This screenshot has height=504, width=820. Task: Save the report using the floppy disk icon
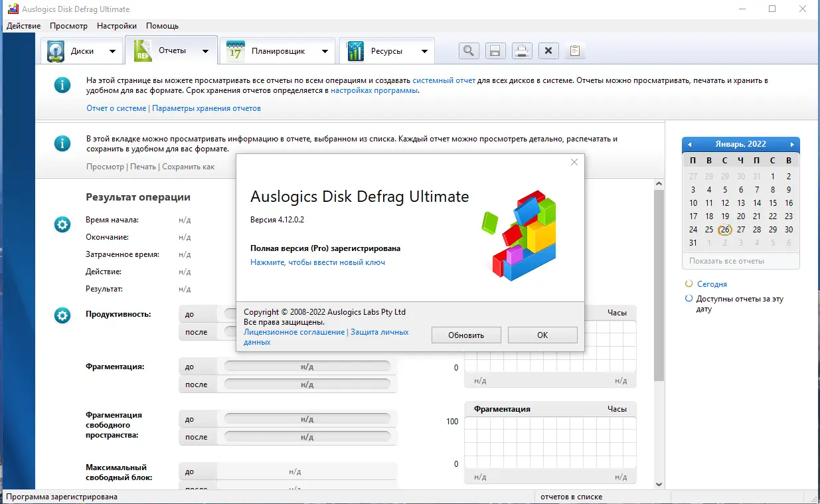click(x=495, y=50)
